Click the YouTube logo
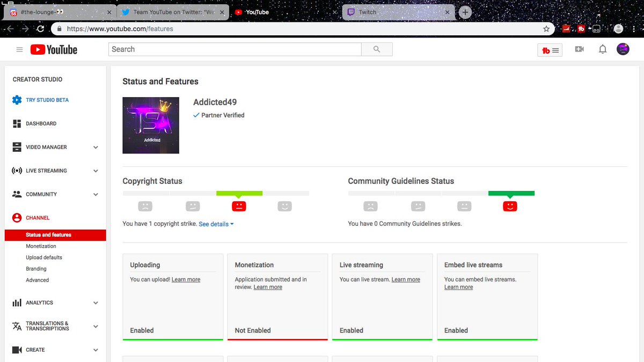Screen dimensions: 644x362 [x=54, y=49]
